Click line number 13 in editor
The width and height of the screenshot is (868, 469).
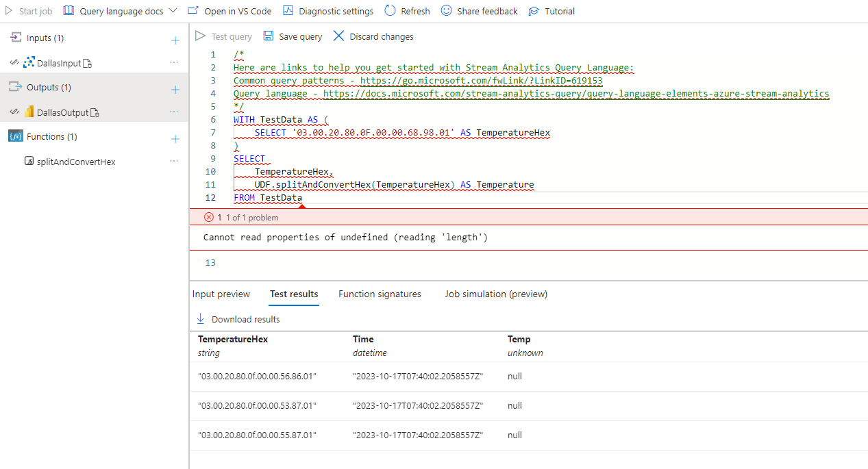point(210,263)
